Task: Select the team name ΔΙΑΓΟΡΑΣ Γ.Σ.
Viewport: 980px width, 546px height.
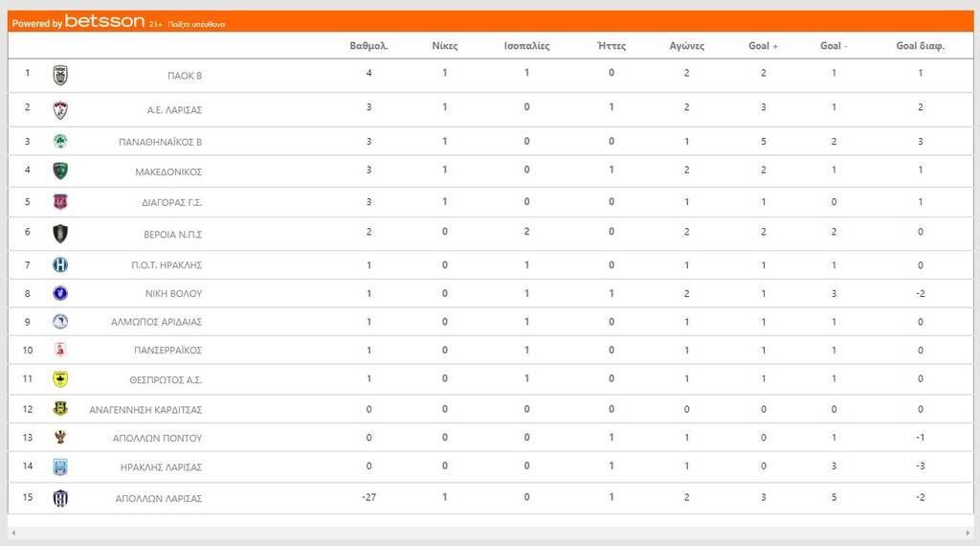Action: click(x=172, y=203)
